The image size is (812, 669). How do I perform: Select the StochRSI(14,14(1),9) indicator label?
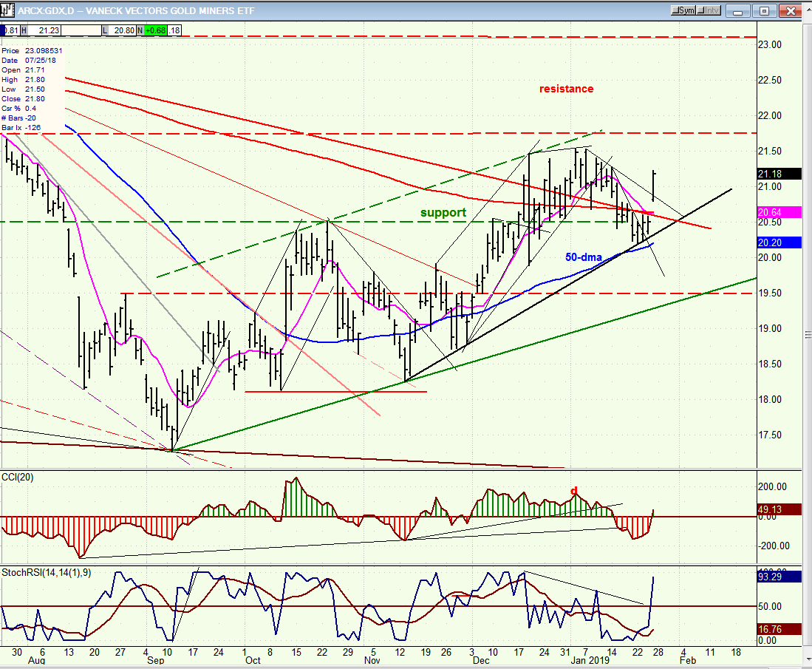point(47,573)
